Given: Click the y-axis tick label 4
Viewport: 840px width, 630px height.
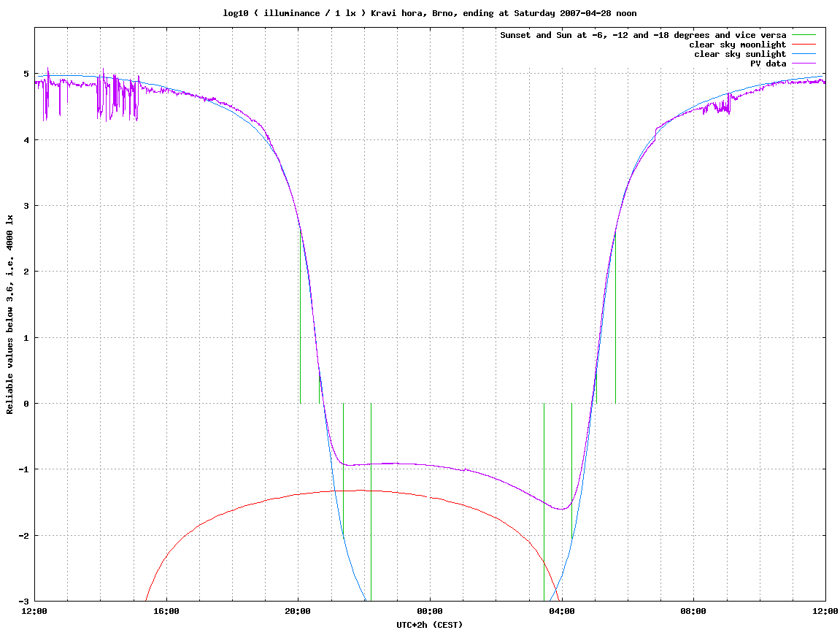Looking at the screenshot, I should [26, 140].
